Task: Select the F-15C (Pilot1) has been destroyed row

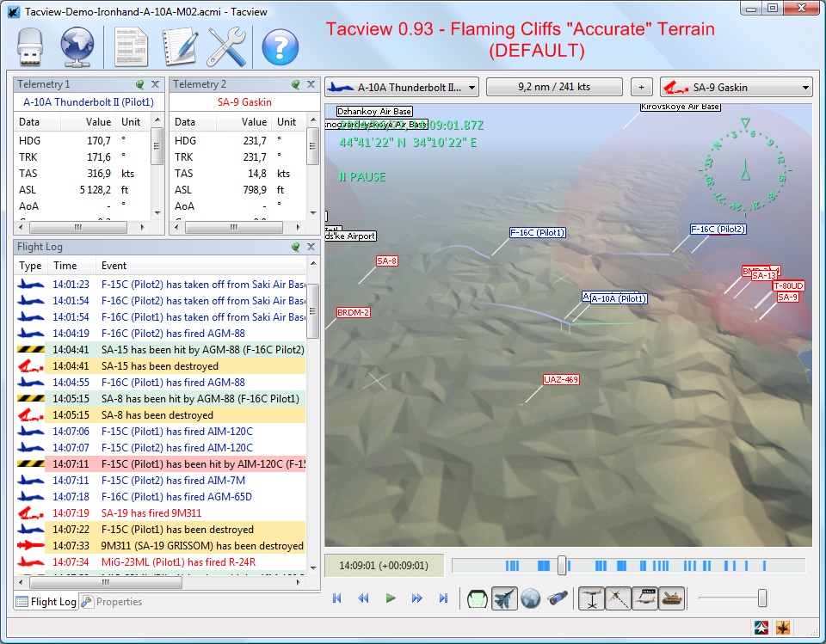Action: 160,529
